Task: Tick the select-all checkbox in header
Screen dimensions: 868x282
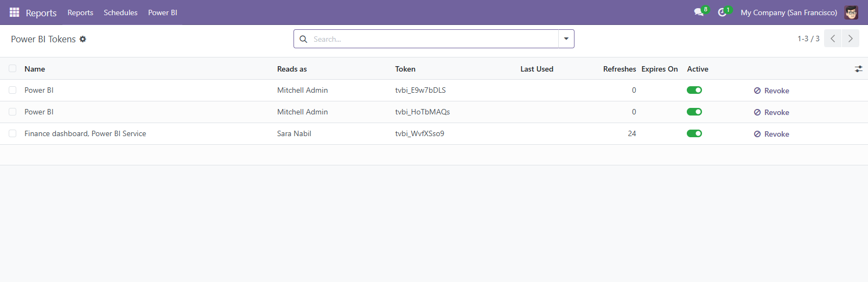Action: [12, 68]
